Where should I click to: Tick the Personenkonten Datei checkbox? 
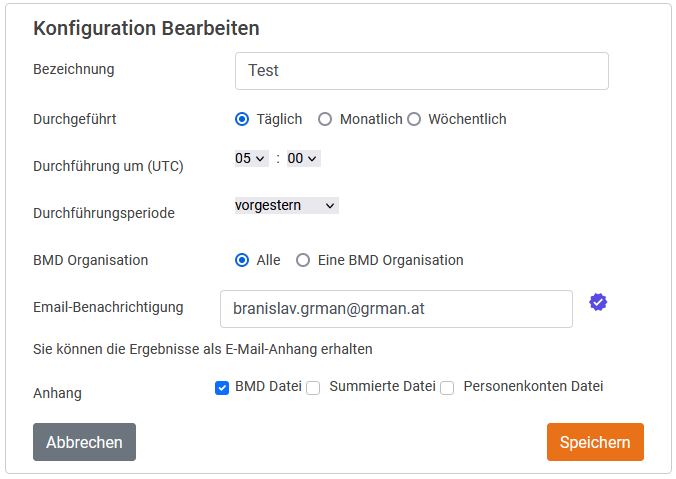pos(447,388)
